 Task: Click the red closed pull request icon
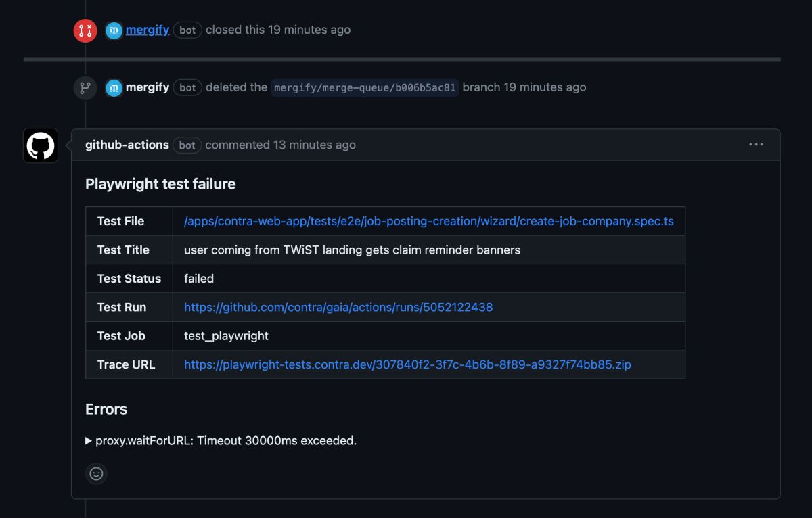click(85, 30)
